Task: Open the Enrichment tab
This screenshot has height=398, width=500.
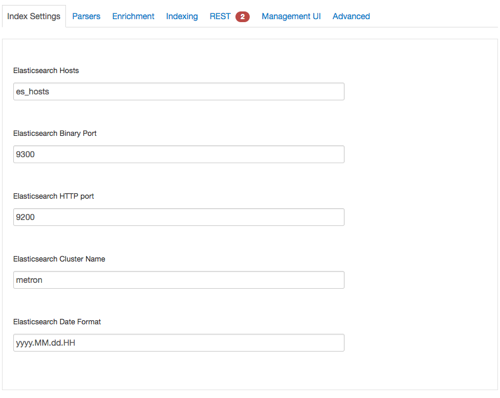Action: coord(133,16)
